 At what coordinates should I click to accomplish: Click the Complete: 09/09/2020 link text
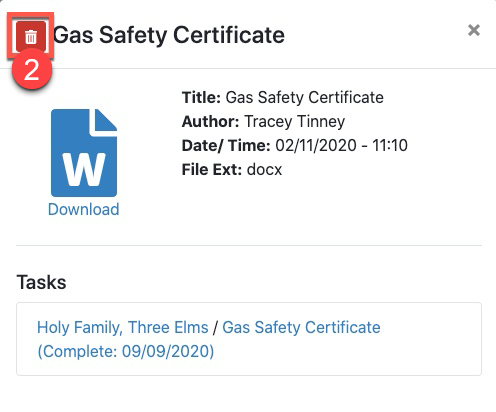[126, 351]
